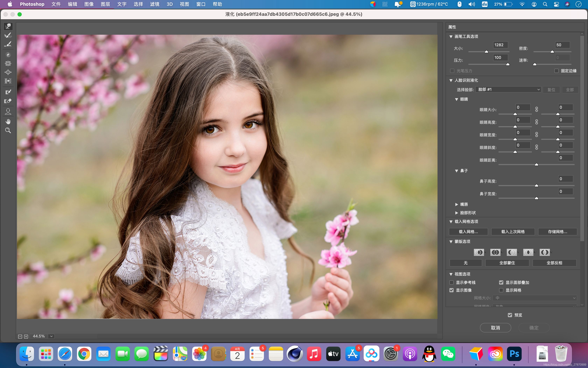Click the second mask option icon
This screenshot has height=368, width=588.
pyautogui.click(x=495, y=252)
